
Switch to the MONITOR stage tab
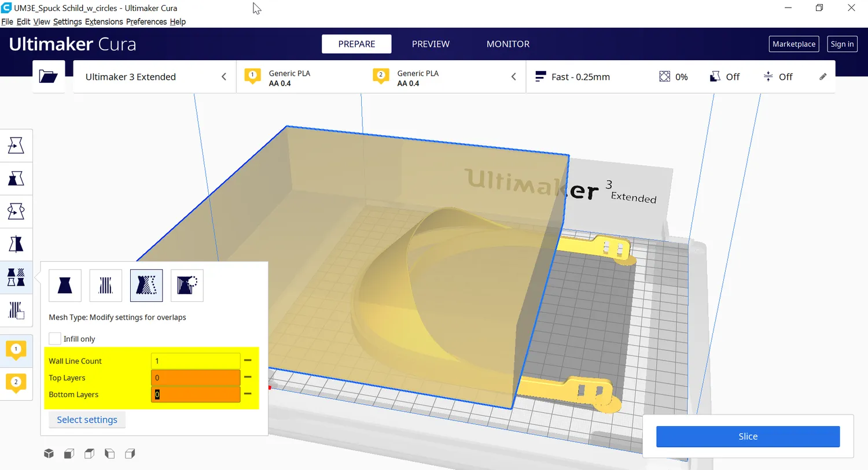click(x=508, y=44)
